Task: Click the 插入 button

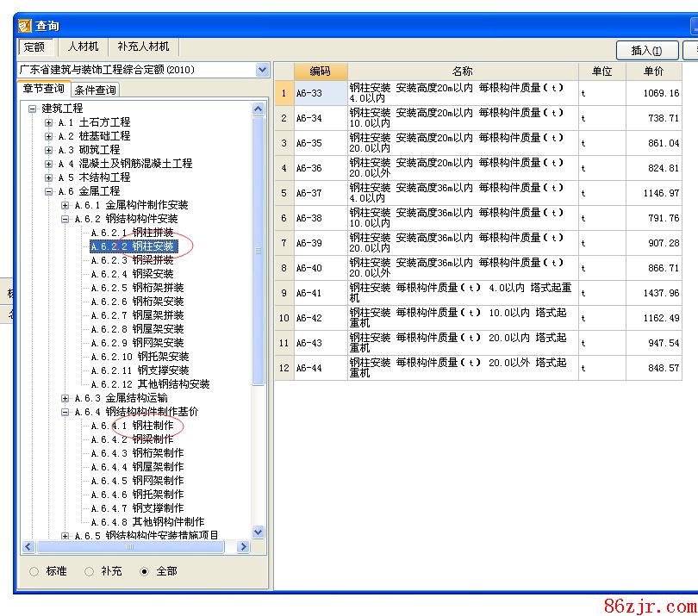Action: pos(647,51)
